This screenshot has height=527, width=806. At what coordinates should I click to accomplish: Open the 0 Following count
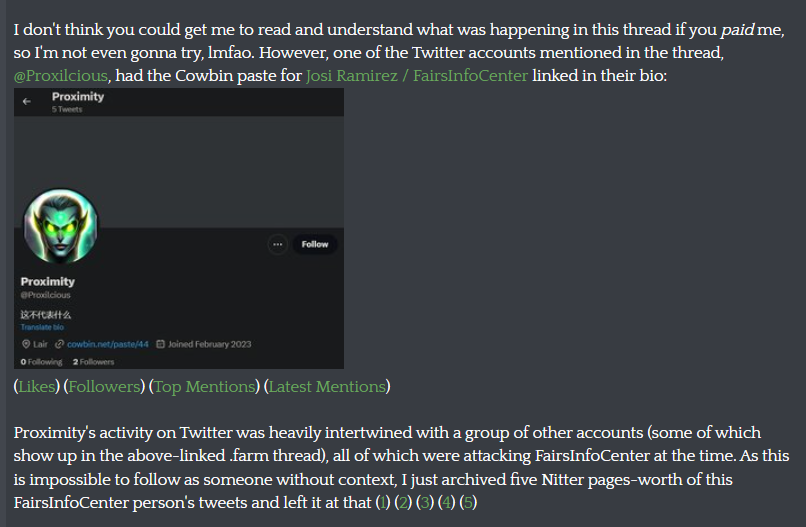(41, 361)
